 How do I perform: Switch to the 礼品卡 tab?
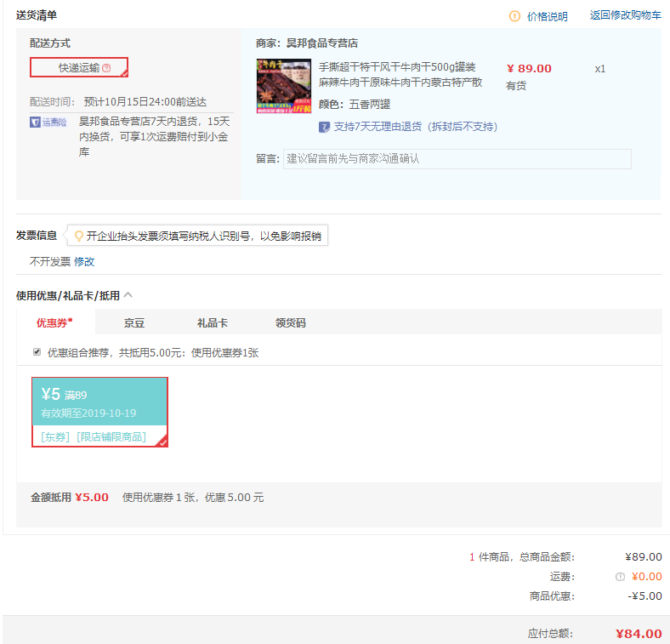point(213,323)
